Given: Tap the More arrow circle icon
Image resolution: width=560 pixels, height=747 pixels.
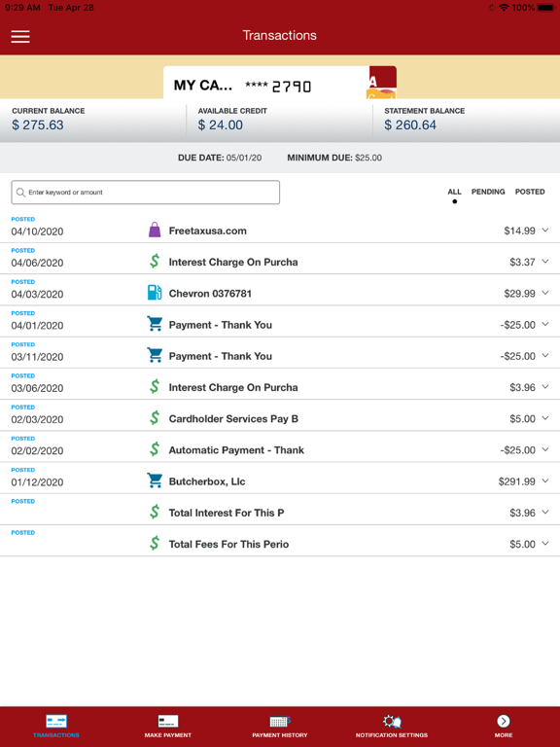Looking at the screenshot, I should coord(504,721).
